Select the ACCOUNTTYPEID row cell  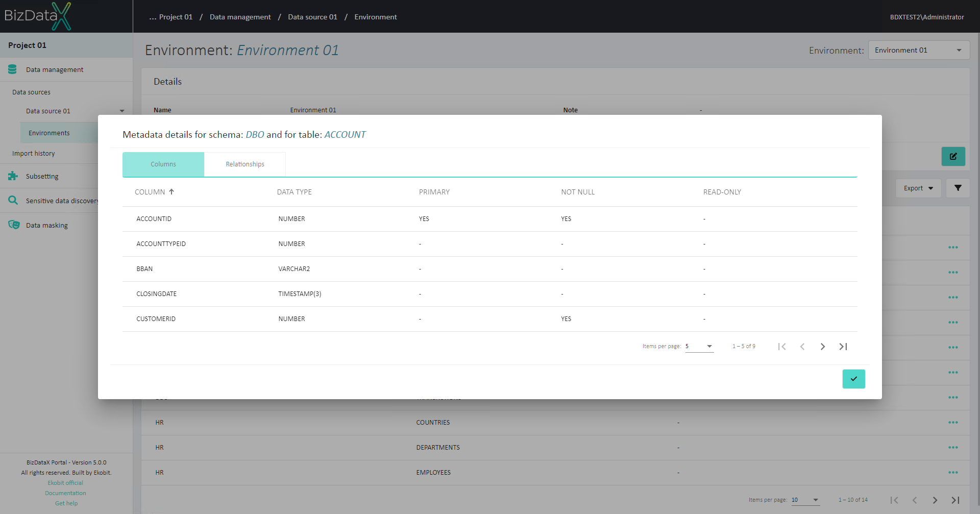[x=161, y=244]
